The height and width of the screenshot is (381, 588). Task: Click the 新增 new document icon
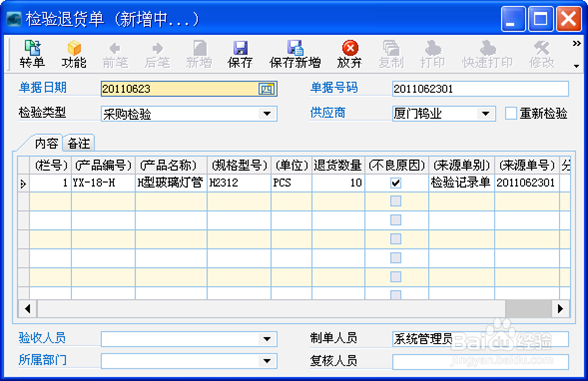pos(199,54)
